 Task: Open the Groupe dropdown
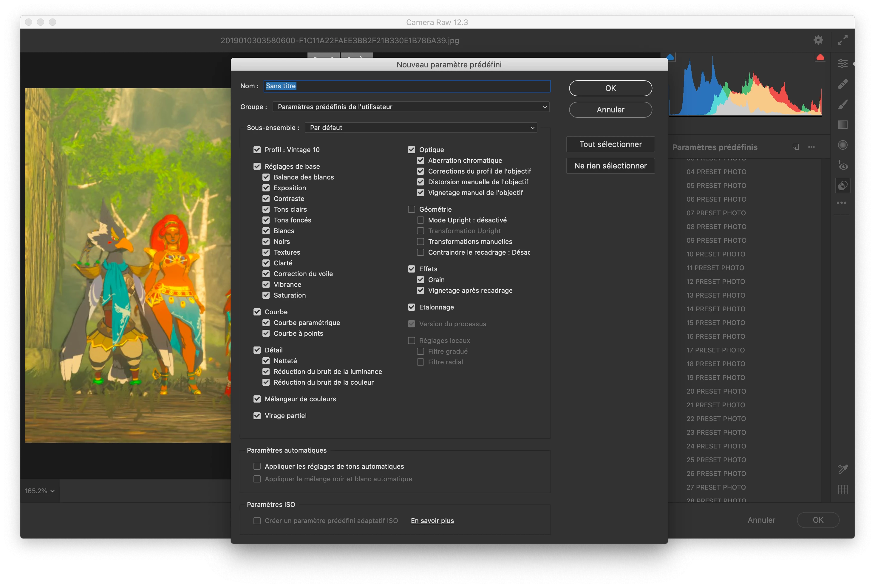411,107
